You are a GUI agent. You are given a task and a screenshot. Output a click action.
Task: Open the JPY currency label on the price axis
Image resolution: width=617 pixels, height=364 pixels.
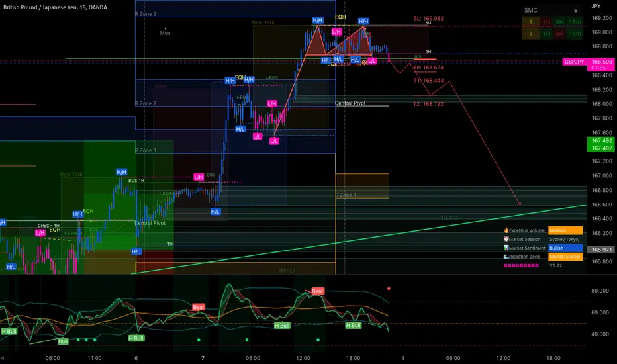[596, 6]
